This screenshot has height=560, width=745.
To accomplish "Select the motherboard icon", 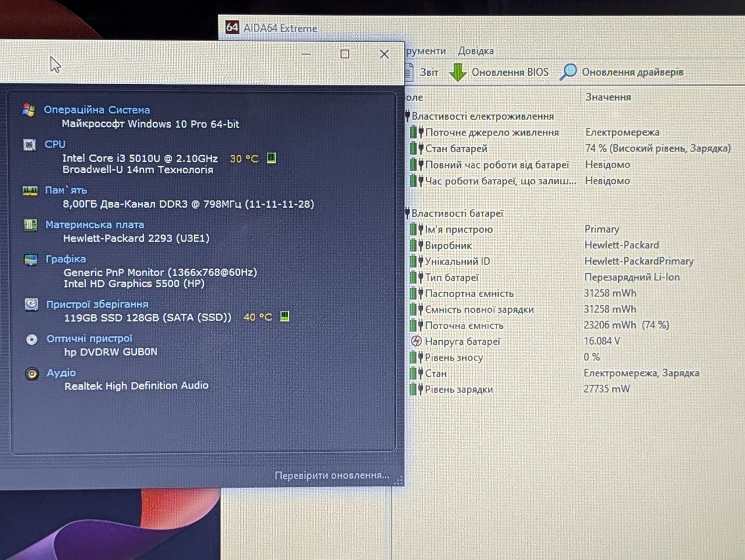I will (30, 224).
